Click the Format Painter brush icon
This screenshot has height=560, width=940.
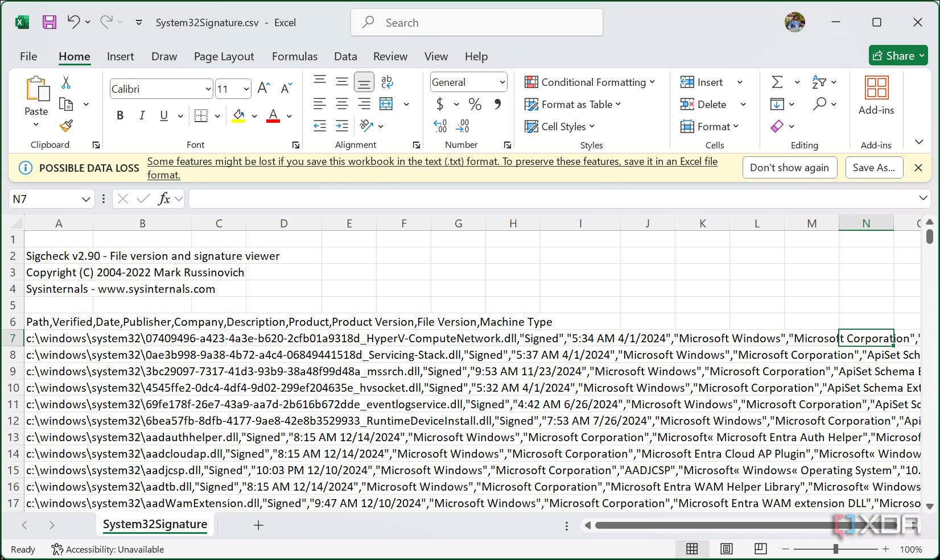66,126
